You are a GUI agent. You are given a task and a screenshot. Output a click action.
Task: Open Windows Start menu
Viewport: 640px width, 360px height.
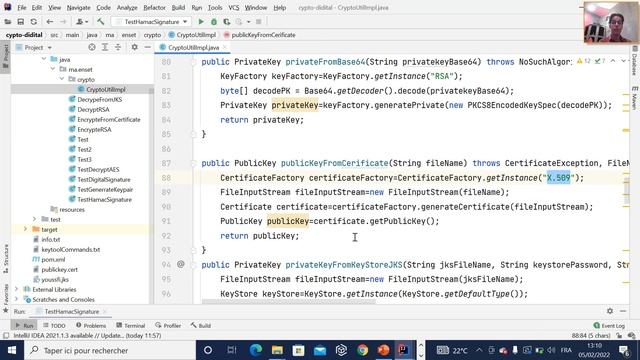tap(11, 350)
